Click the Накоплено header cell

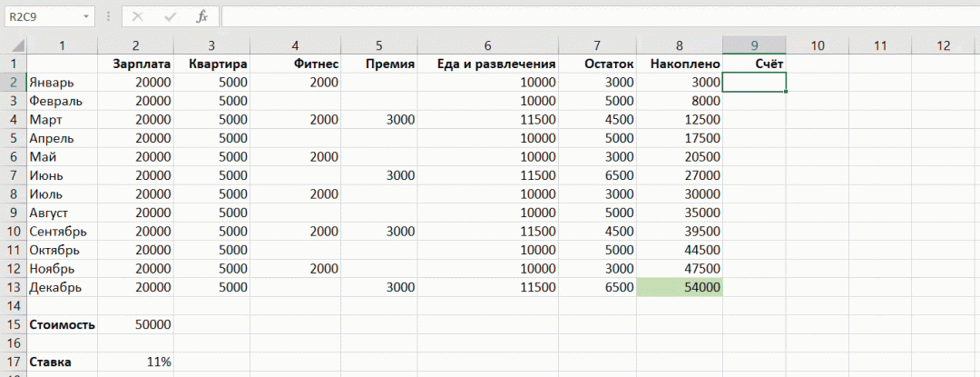tap(680, 64)
